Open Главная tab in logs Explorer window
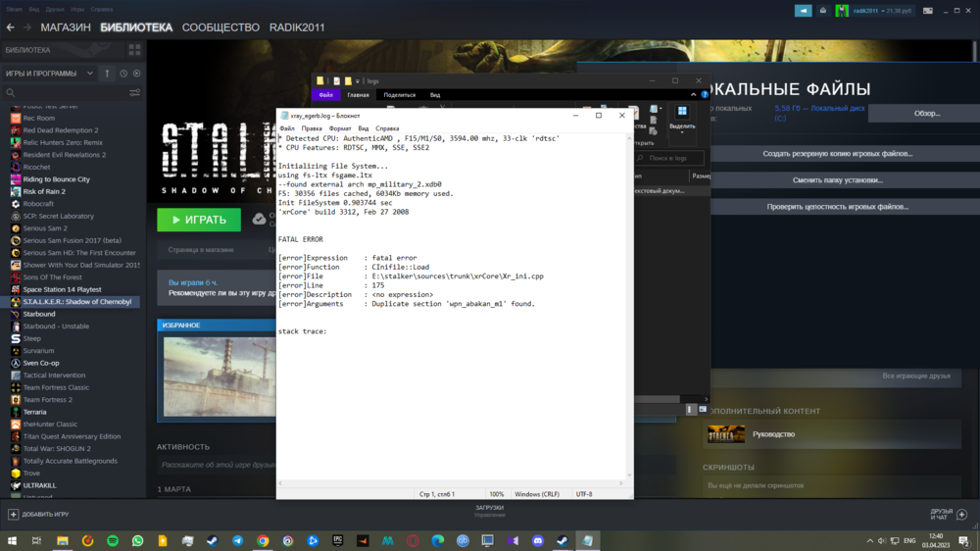The image size is (980, 551). click(358, 95)
